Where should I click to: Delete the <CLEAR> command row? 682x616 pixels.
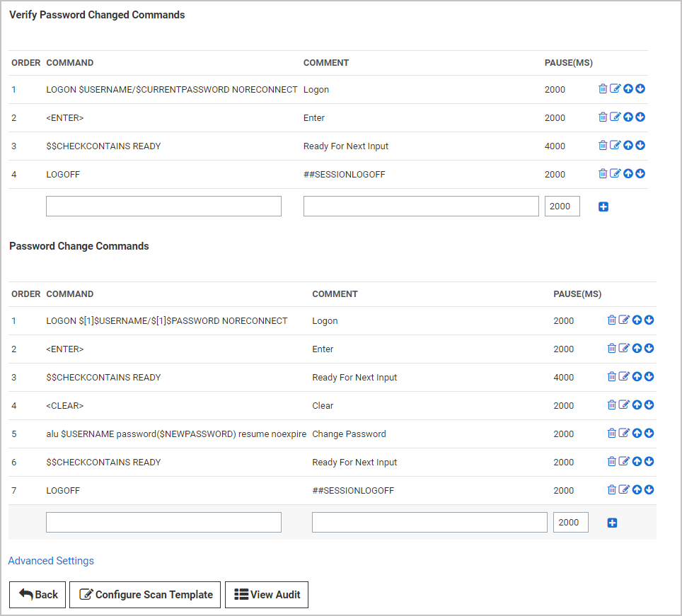(x=612, y=405)
